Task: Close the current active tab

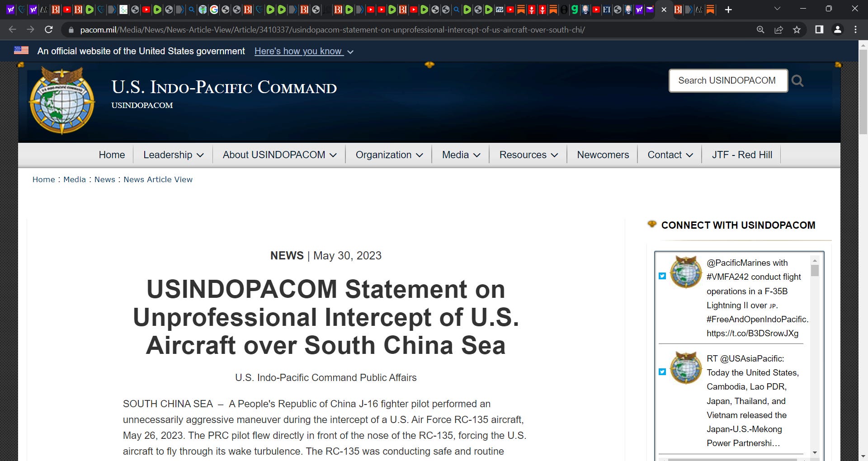Action: (x=664, y=9)
